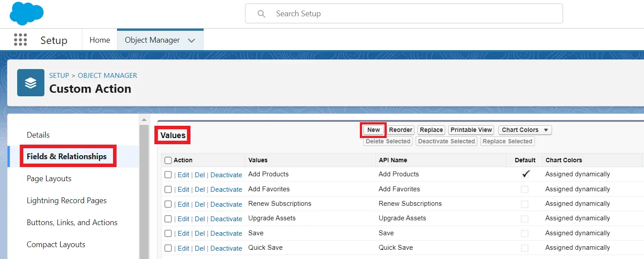Screen dimensions: 644x259
Task: Check the Add Products row checkbox
Action: tap(168, 175)
